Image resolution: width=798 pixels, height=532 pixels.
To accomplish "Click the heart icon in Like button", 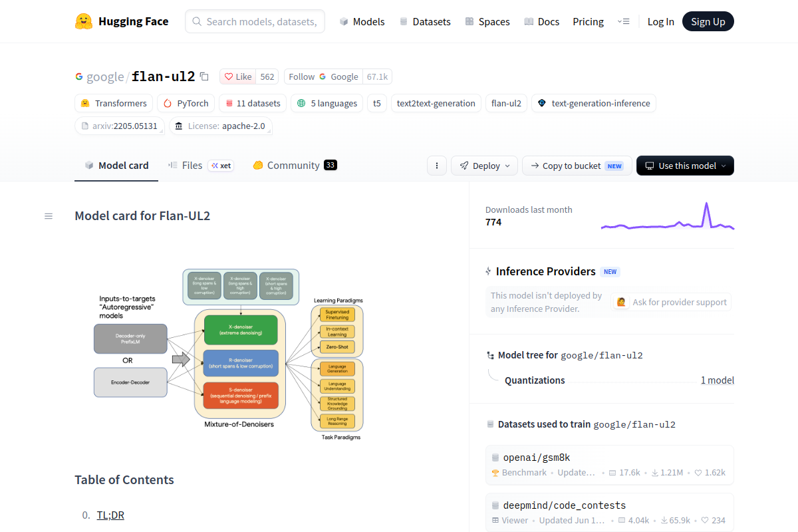I will click(229, 76).
